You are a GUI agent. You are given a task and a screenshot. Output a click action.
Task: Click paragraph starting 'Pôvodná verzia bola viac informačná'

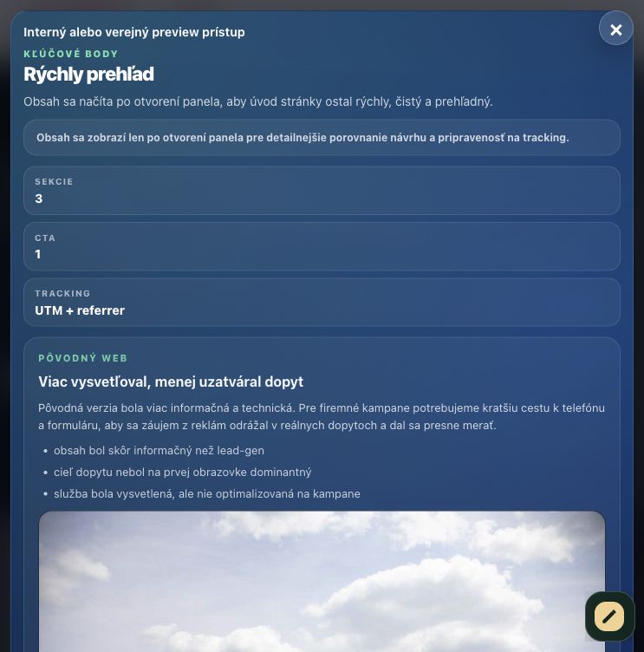click(322, 417)
